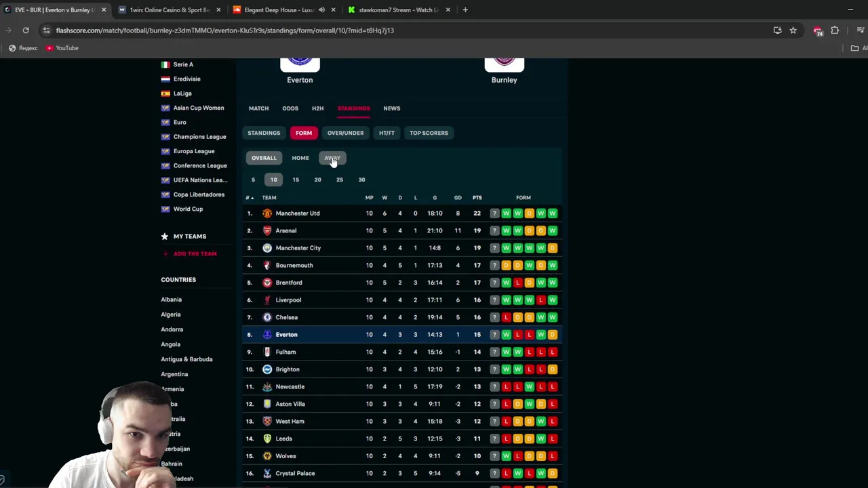The image size is (868, 488).
Task: Show form for last 25 matches
Action: 340,180
